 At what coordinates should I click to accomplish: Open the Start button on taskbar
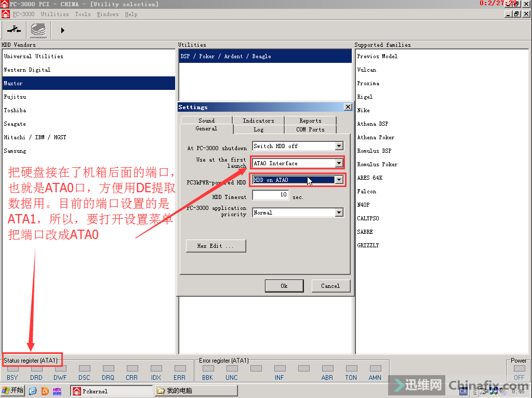[x=12, y=391]
